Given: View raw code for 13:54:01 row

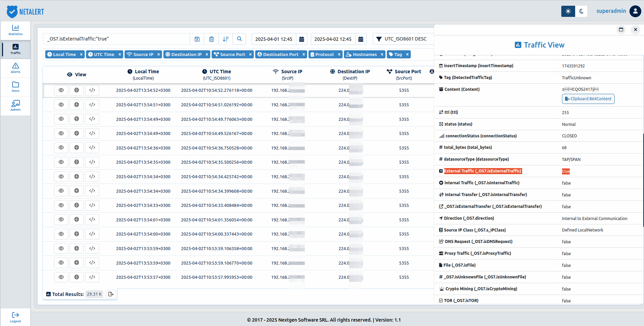Looking at the screenshot, I should coord(92,219).
